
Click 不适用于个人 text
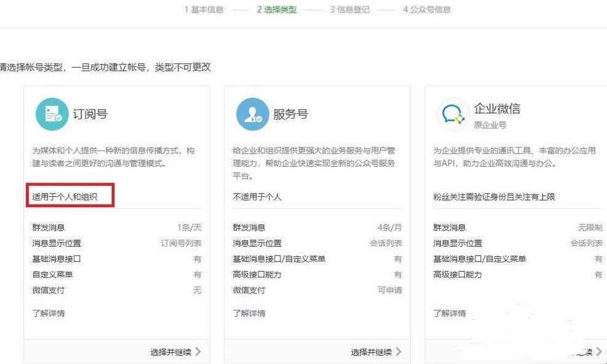click(x=257, y=197)
